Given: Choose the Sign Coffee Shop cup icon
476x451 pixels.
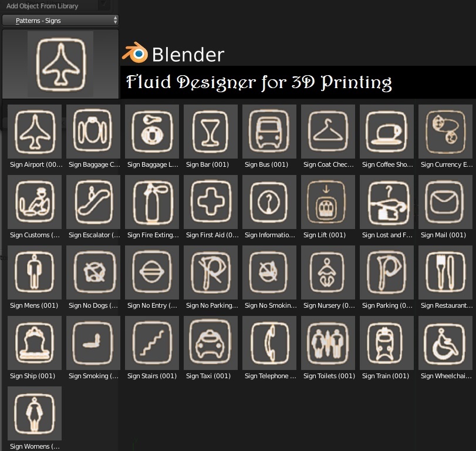Looking at the screenshot, I should tap(387, 132).
